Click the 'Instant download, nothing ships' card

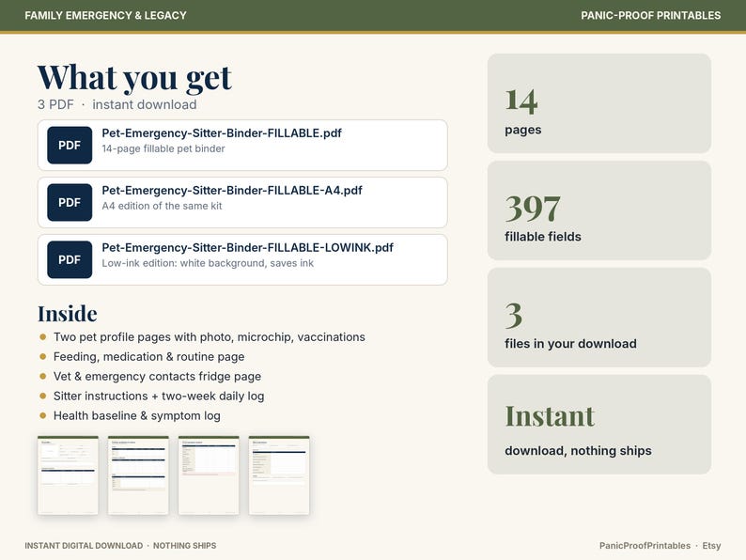click(599, 425)
